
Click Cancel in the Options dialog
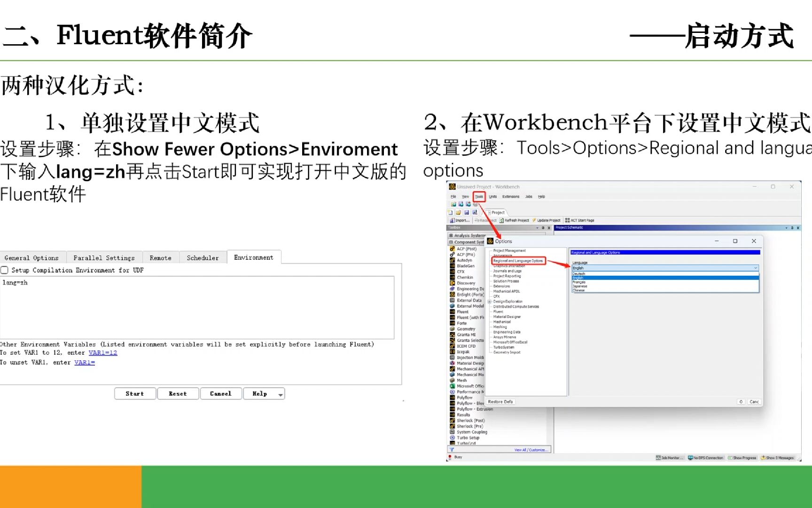754,402
